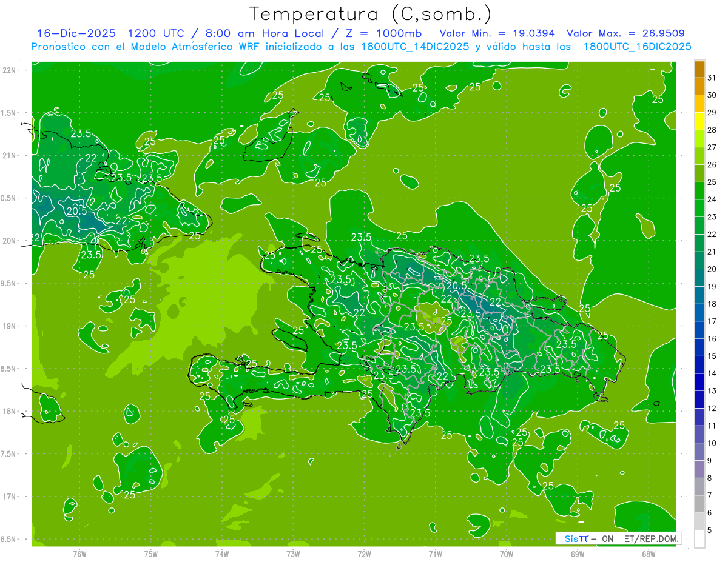
Task: Click the 68W longitude axis label
Action: [x=649, y=554]
